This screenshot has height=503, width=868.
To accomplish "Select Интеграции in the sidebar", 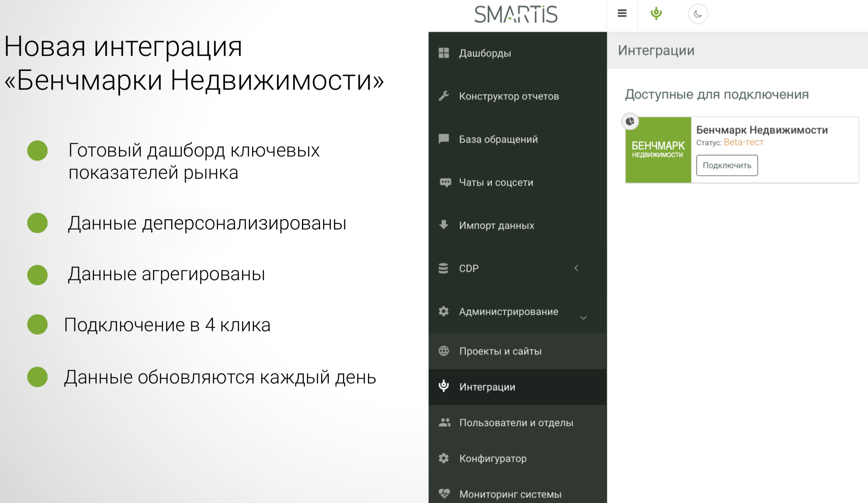I will pos(487,387).
